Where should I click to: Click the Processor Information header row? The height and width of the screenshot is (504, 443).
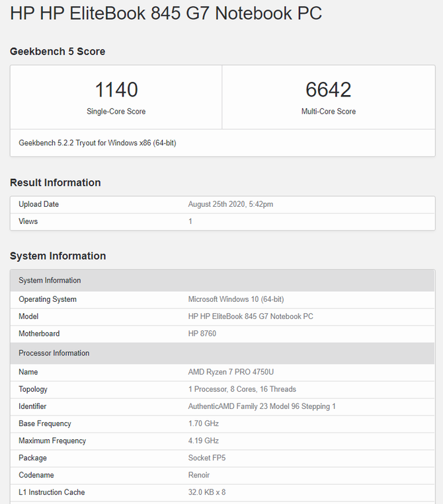(222, 353)
